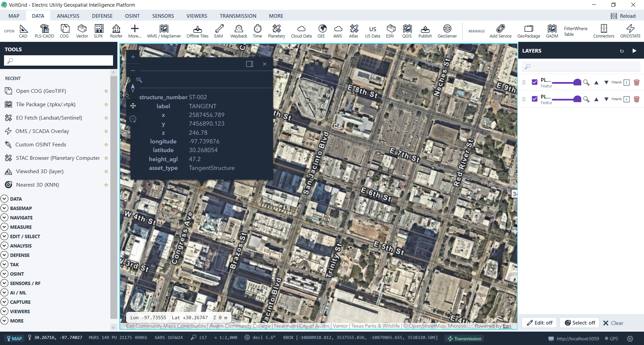Open the GADM boundaries tool
644x345 pixels.
click(552, 31)
